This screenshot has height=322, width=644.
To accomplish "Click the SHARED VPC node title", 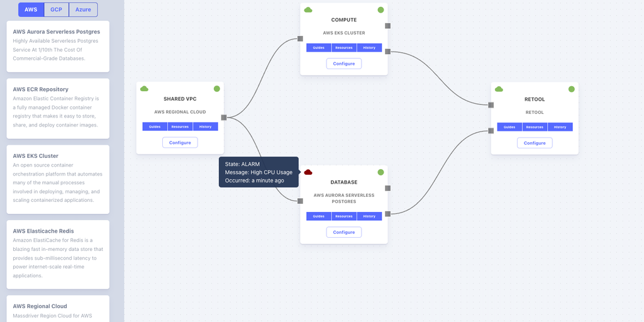I will click(x=180, y=99).
